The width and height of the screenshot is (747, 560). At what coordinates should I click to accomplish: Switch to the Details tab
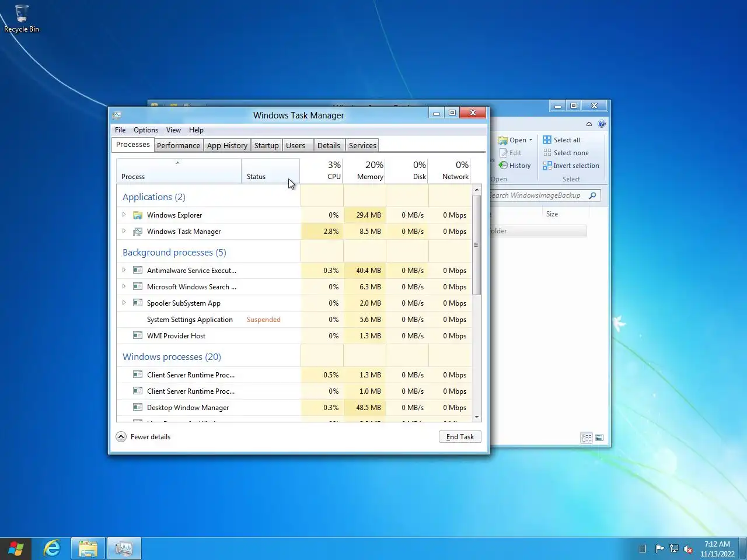(x=329, y=145)
